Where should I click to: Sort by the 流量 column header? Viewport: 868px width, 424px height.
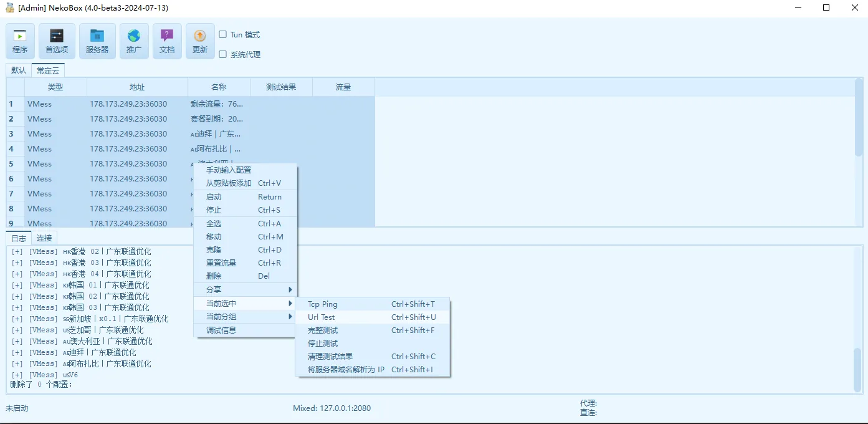[x=343, y=87]
